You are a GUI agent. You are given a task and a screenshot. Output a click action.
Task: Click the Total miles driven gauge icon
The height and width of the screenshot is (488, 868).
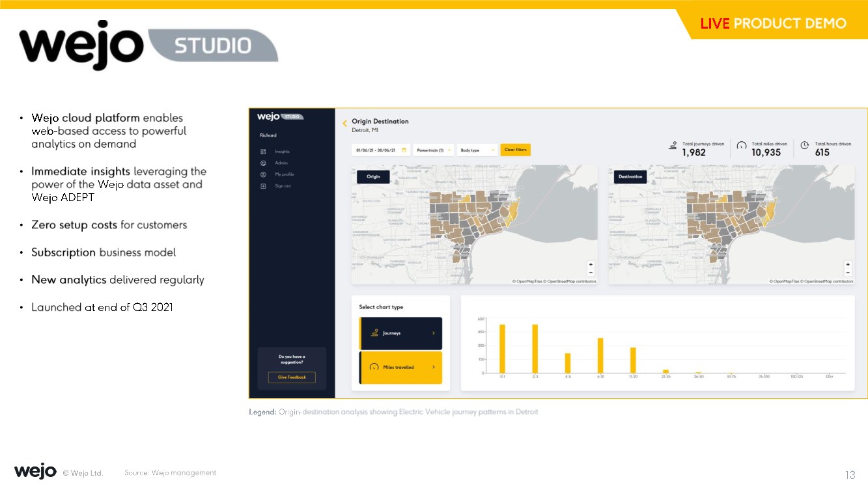tap(741, 146)
